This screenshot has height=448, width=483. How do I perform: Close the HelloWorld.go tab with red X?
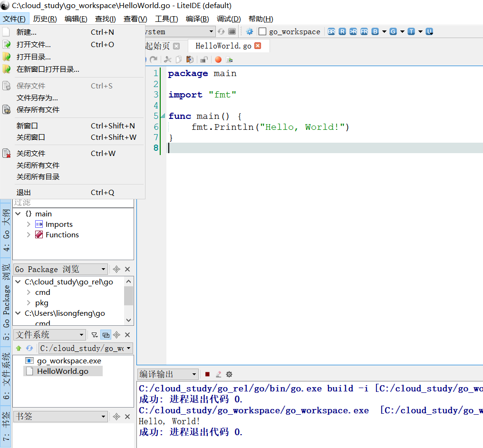coord(258,46)
